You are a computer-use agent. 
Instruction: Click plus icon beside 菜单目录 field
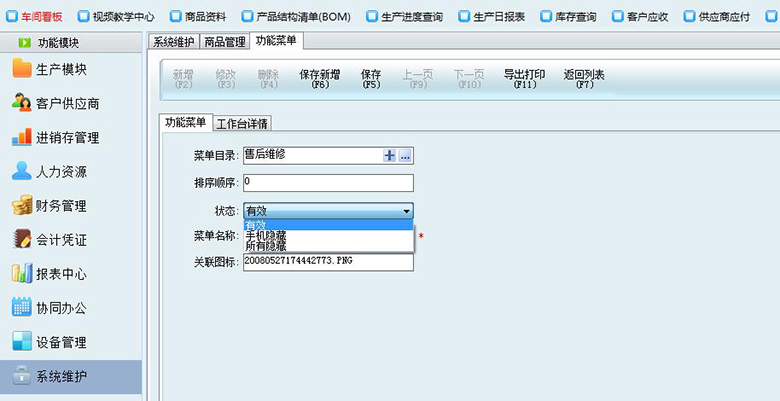[390, 156]
